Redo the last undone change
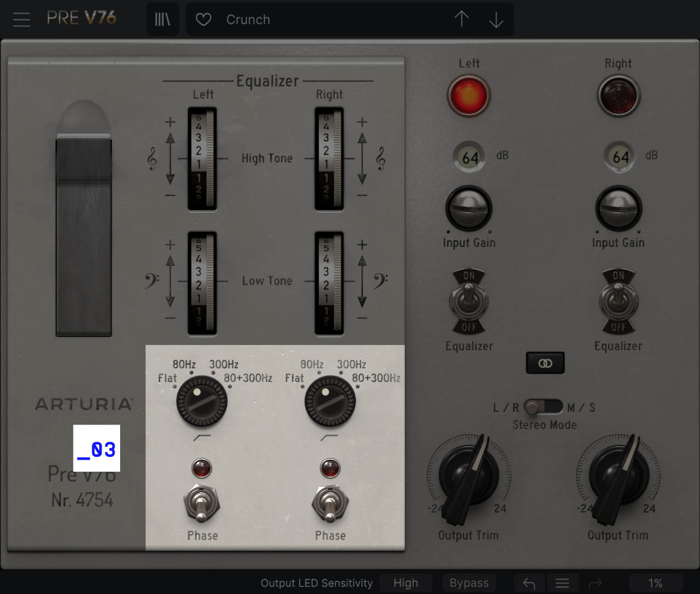Viewport: 700px width, 594px height. [595, 583]
